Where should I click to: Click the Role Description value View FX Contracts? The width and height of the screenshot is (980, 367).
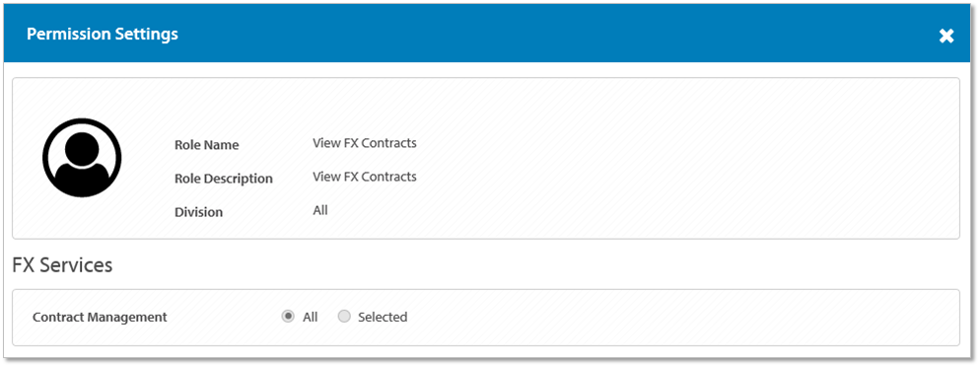click(365, 177)
